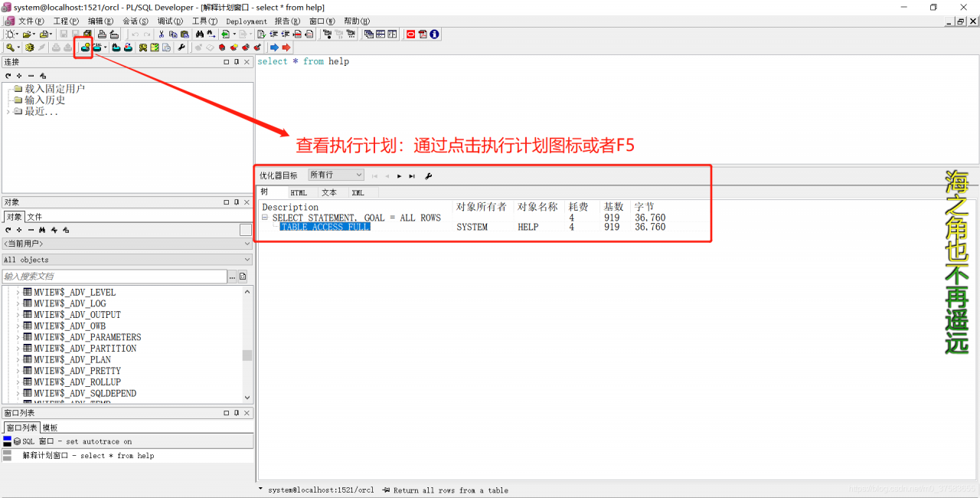
Task: Select MVIEW$_ADV_PLAN in the object list
Action: 73,359
